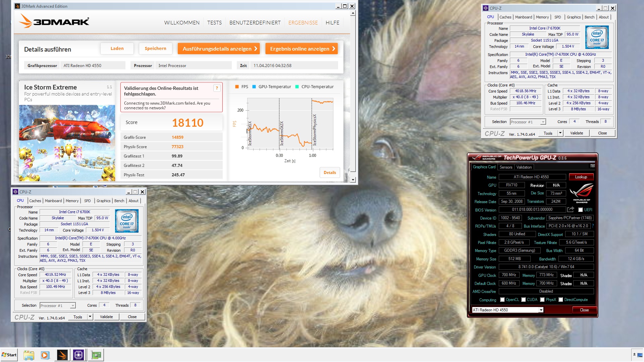Click the IceStormPhysicsX marker in the chart

pyautogui.click(x=315, y=129)
